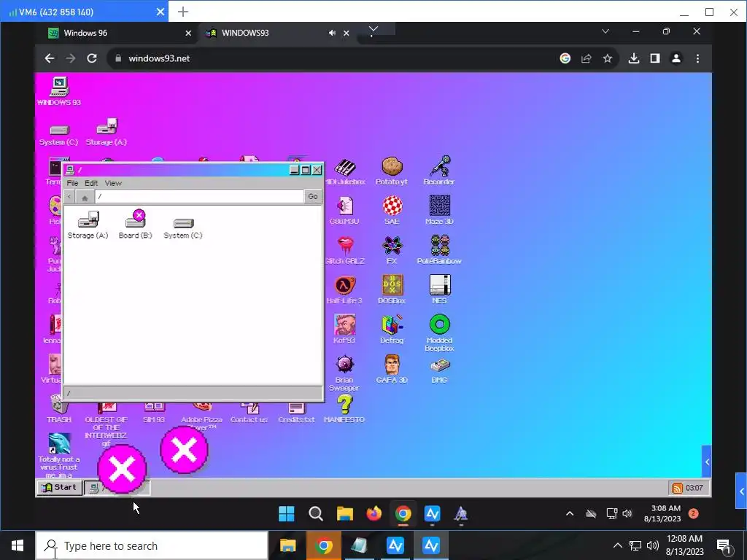Screen dimensions: 747x560
Task: Open the Maze 3D game icon
Action: (439, 211)
